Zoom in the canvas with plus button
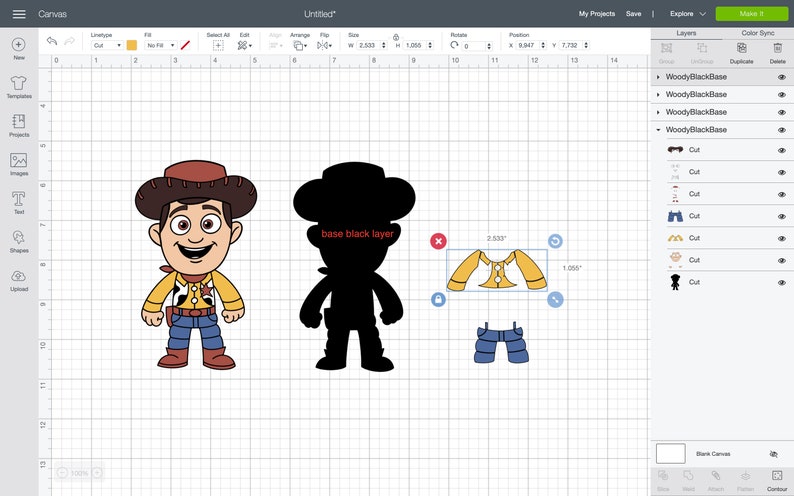This screenshot has height=496, width=794. 97,473
